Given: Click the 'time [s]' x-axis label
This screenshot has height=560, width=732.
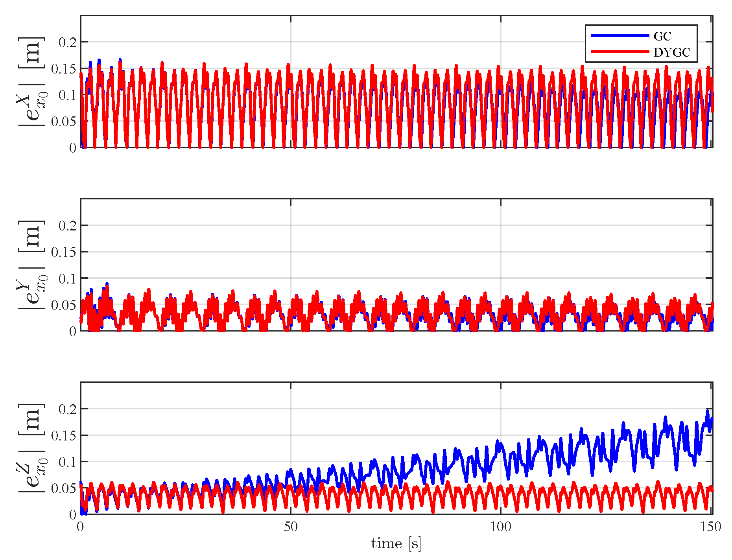Looking at the screenshot, I should [x=396, y=543].
